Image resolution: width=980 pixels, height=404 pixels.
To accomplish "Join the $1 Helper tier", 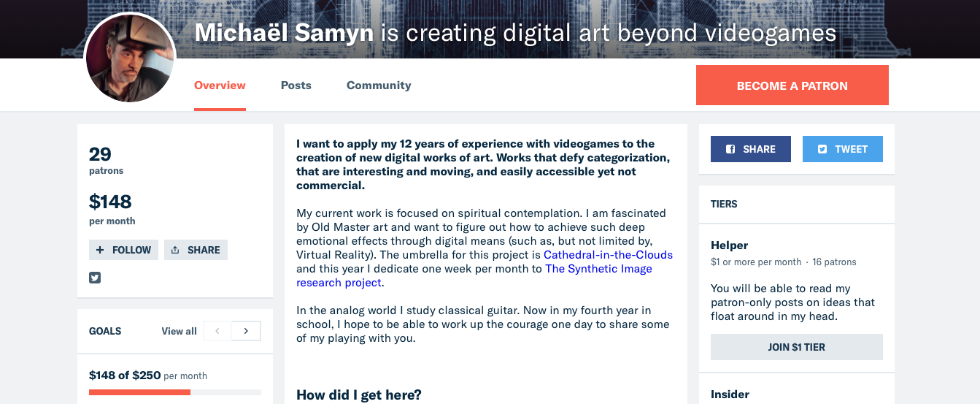I will coord(797,347).
